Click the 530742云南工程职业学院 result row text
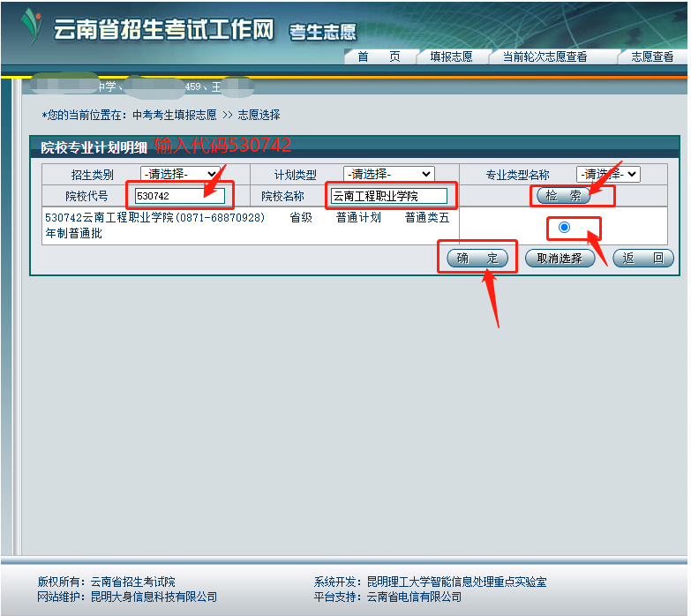Viewport: 691px width, 616px height. click(x=154, y=218)
